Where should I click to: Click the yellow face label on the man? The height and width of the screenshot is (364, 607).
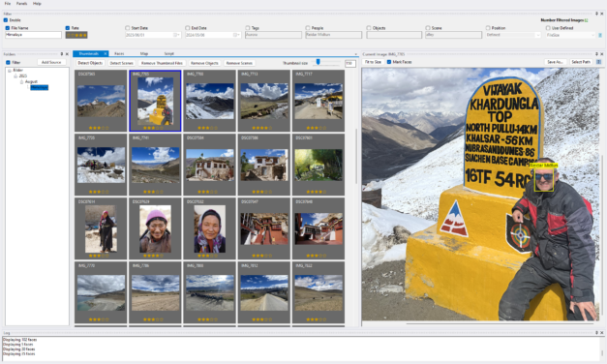pyautogui.click(x=543, y=166)
